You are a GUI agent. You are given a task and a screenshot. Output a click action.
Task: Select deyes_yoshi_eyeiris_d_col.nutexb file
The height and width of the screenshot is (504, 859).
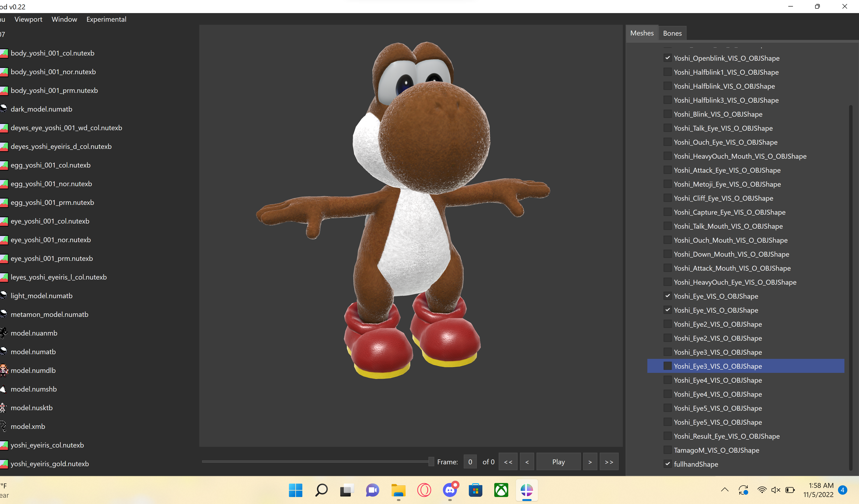pos(61,147)
